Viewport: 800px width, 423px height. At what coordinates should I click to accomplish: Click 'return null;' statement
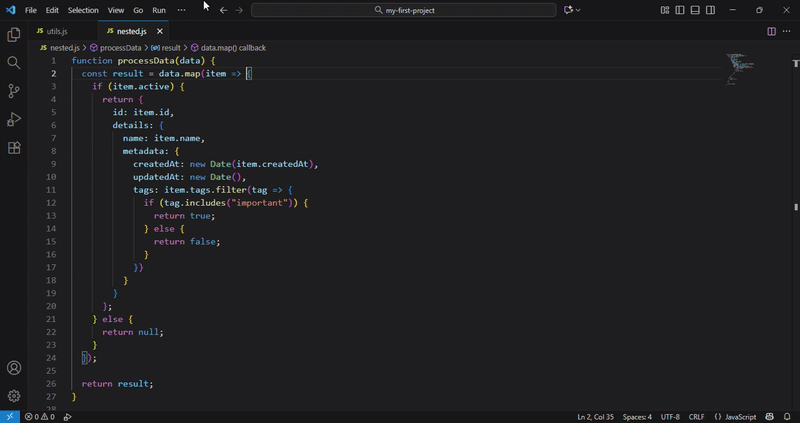click(x=133, y=332)
